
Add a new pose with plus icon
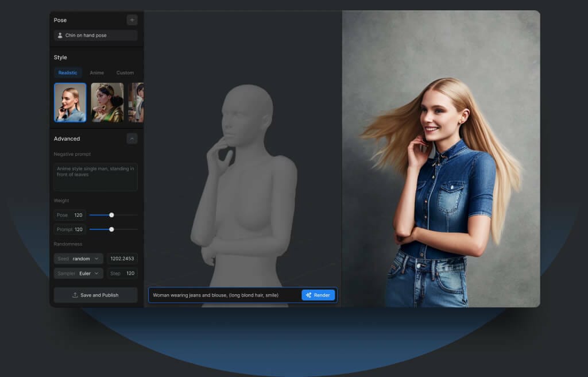click(131, 20)
